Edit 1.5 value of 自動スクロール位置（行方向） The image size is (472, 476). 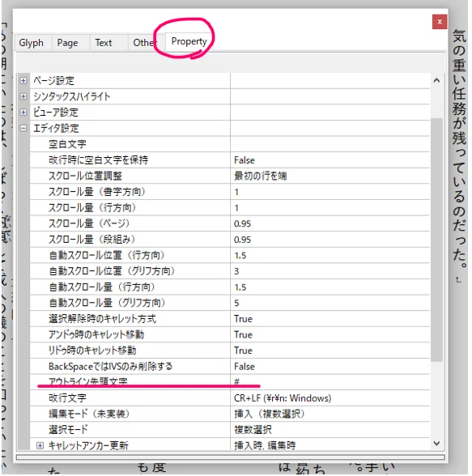point(240,255)
